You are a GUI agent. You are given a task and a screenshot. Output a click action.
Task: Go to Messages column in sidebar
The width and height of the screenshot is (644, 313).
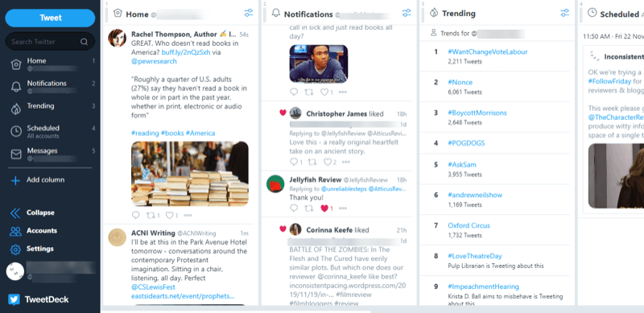(50, 154)
